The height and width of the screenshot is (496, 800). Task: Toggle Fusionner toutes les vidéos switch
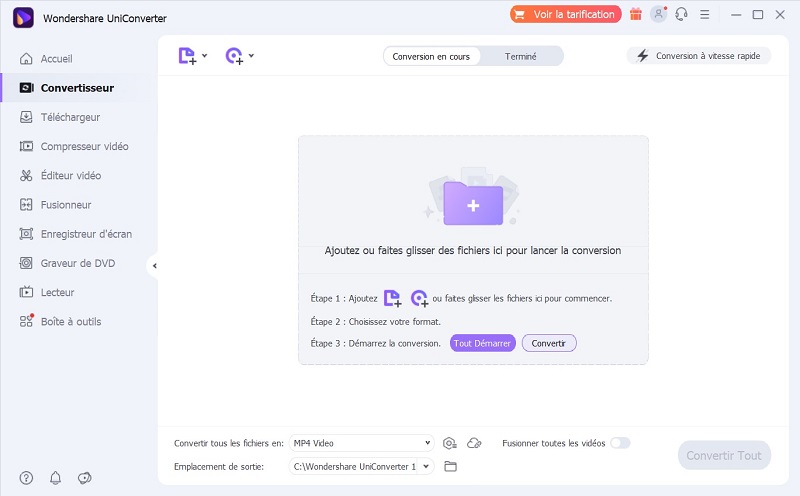pyautogui.click(x=620, y=443)
